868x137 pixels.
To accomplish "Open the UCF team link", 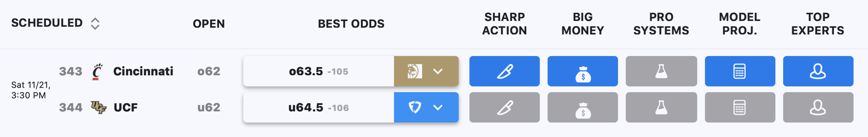I will pos(125,107).
